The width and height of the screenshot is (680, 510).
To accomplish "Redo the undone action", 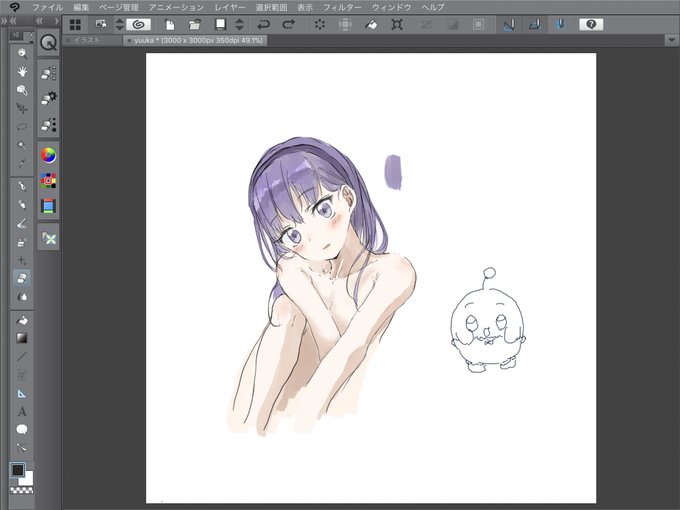I will pos(288,25).
